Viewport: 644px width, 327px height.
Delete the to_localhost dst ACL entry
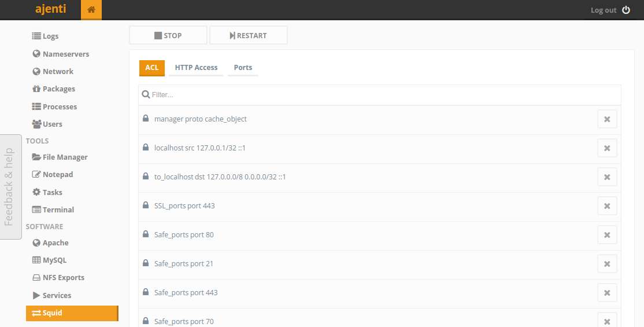click(607, 177)
